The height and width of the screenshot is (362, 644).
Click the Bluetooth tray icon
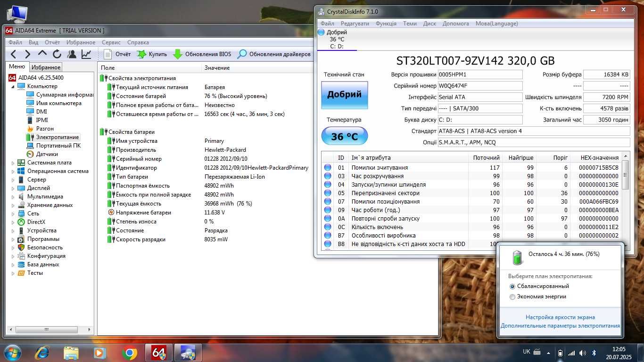594,353
